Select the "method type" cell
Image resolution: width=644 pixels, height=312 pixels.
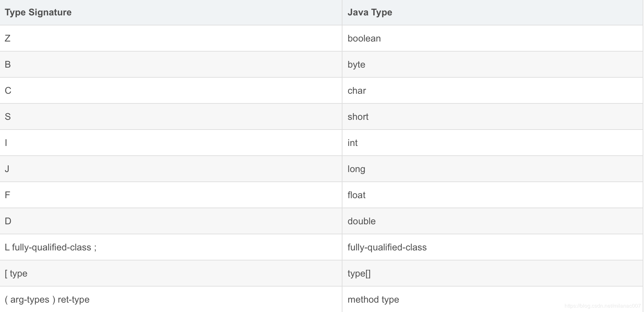pos(373,300)
